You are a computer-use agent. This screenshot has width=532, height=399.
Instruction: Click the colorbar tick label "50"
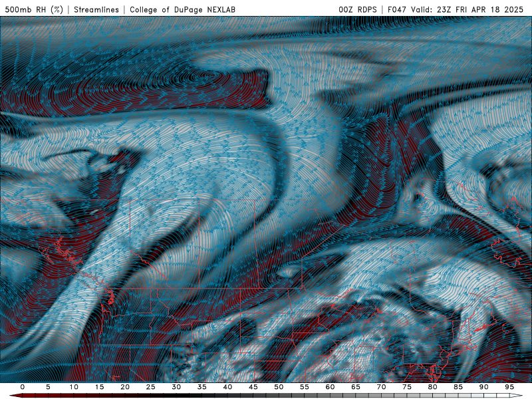tap(279, 387)
